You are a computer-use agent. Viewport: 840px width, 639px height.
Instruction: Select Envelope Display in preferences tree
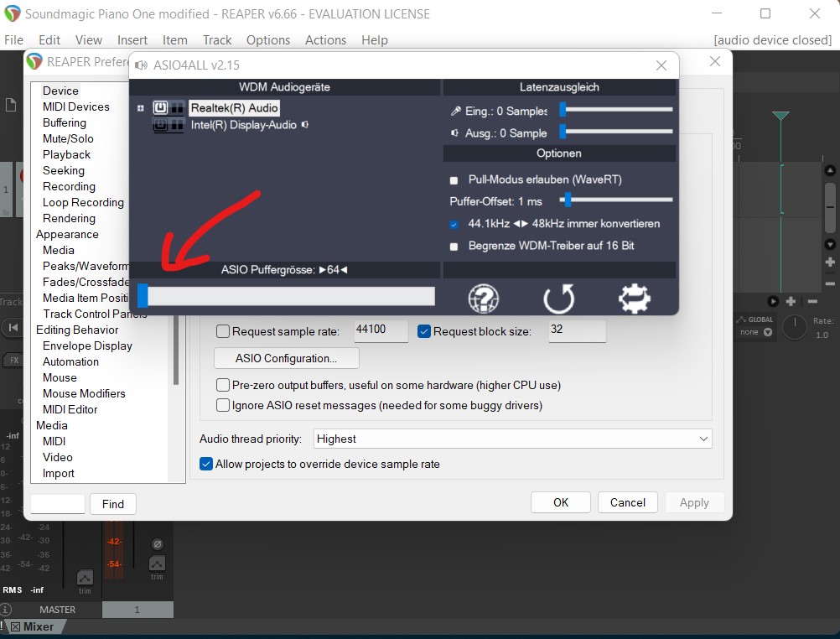(x=87, y=345)
